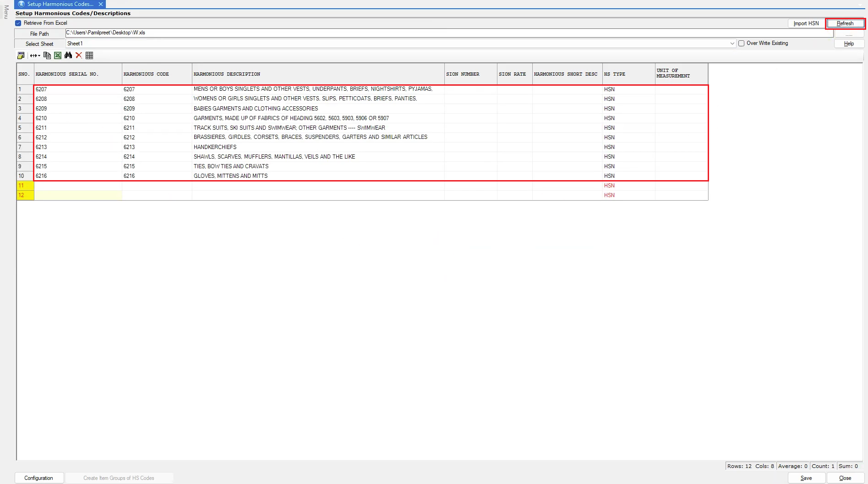Open the vertical Menu side panel
Screen dimensions: 868x484
pyautogui.click(x=6, y=12)
